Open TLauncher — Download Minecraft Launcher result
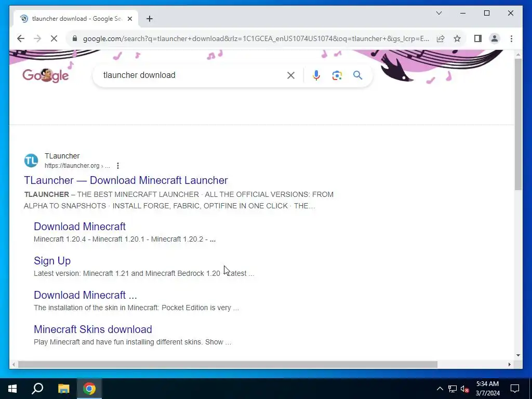Image resolution: width=532 pixels, height=399 pixels. click(x=126, y=180)
